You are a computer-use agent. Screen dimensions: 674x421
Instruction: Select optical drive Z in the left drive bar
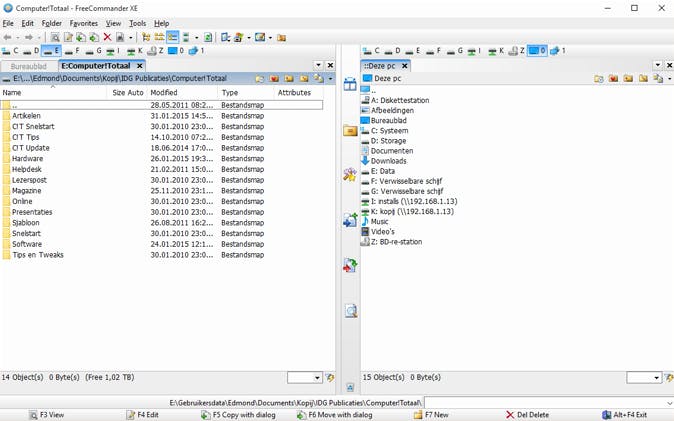tap(155, 51)
